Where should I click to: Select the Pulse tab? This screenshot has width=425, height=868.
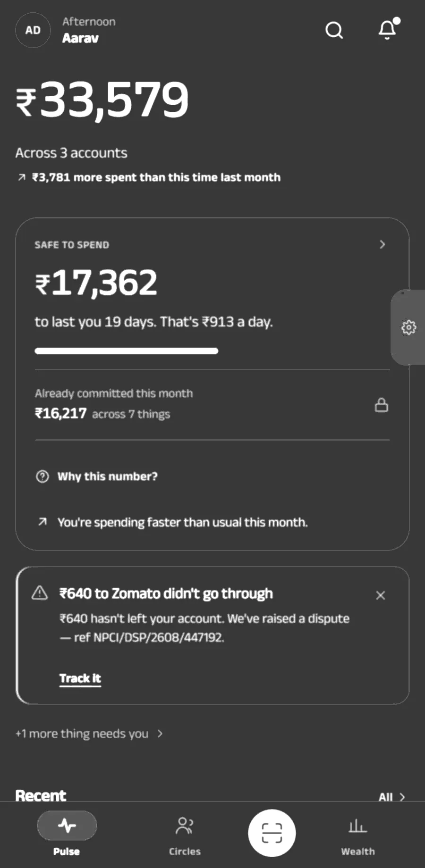67,834
